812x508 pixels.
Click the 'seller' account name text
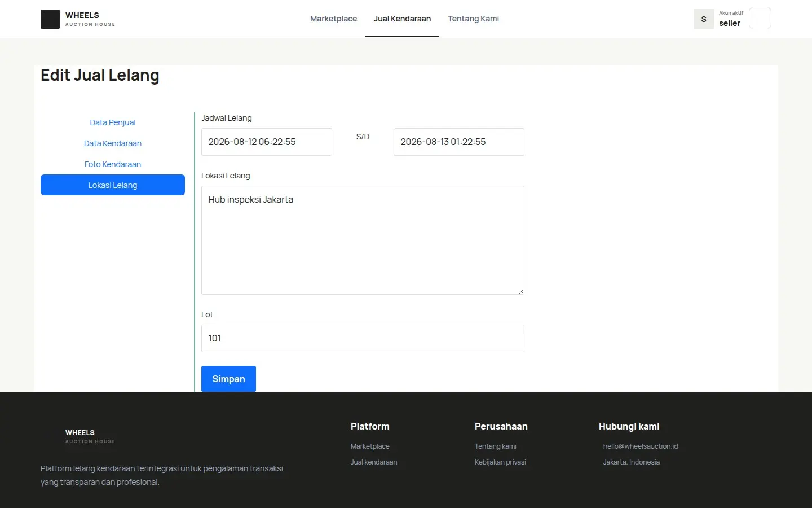730,23
